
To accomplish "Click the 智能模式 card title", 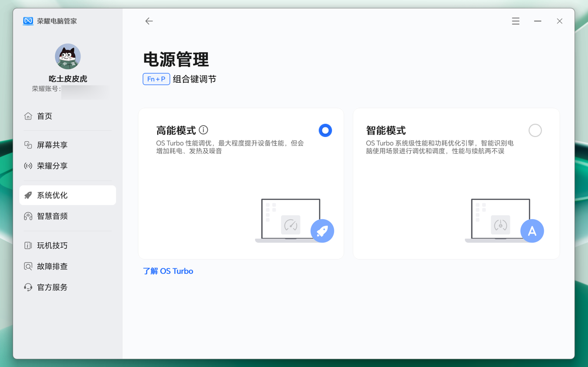I will (x=386, y=130).
